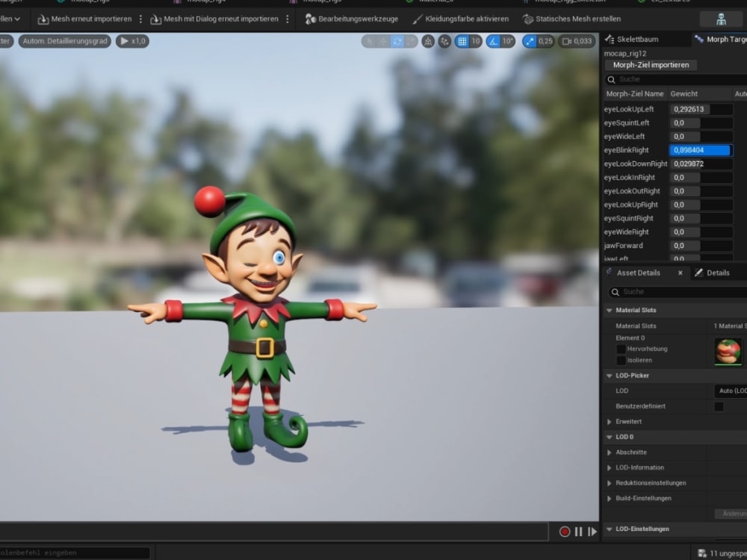Expand the Reduktionseinstellungen row
This screenshot has width=747, height=560.
pos(609,483)
